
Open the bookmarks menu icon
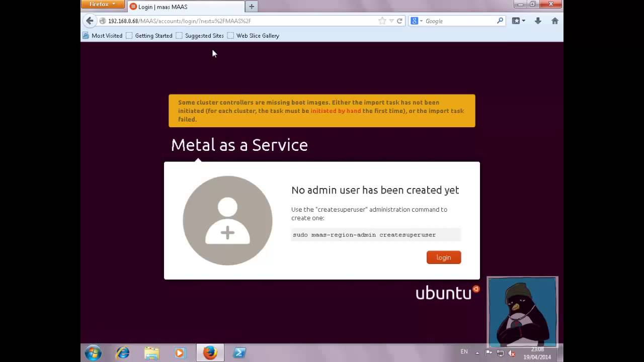(518, 21)
